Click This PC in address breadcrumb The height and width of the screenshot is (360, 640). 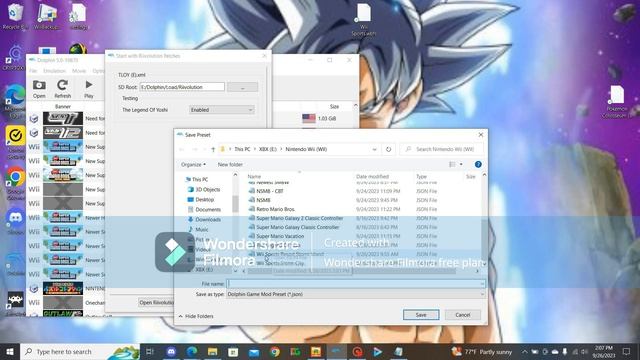tap(242, 149)
